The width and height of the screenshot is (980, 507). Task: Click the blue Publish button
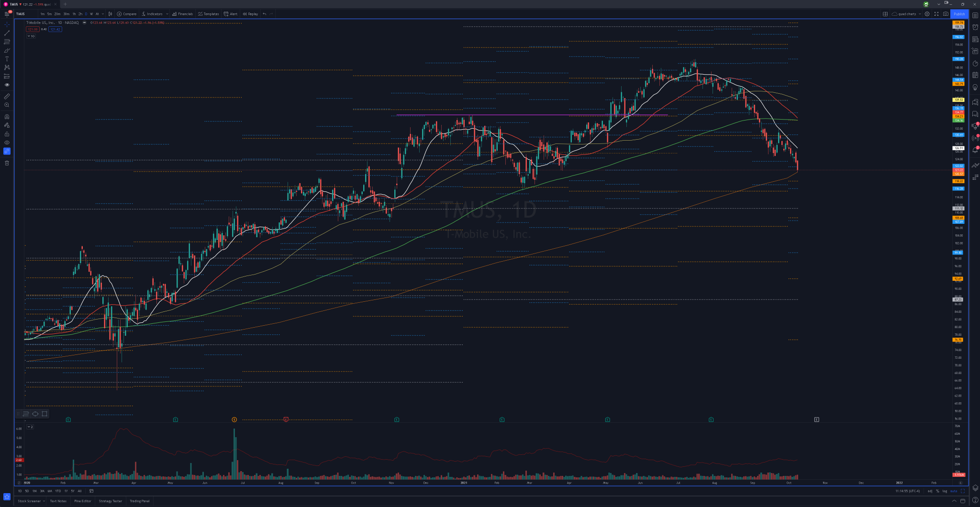[959, 14]
